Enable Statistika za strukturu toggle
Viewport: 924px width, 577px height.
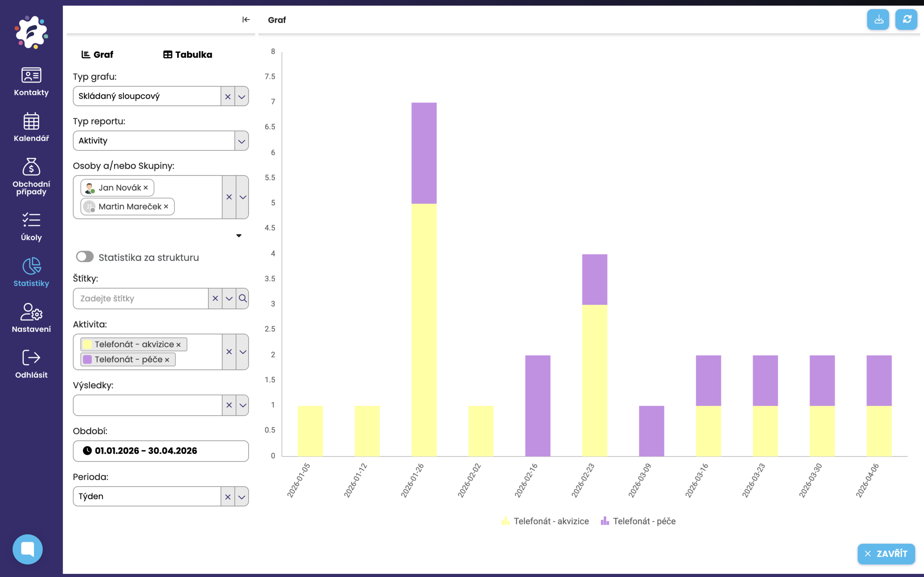coord(85,256)
